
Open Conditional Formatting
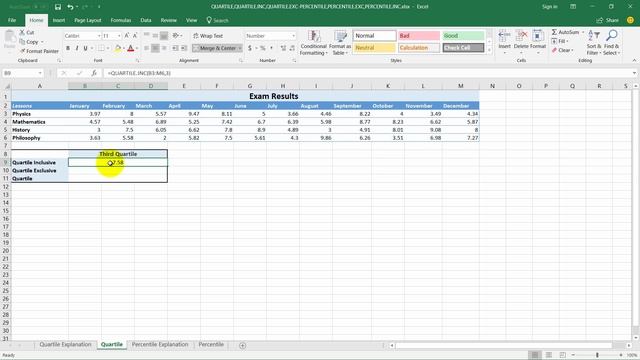pyautogui.click(x=313, y=42)
